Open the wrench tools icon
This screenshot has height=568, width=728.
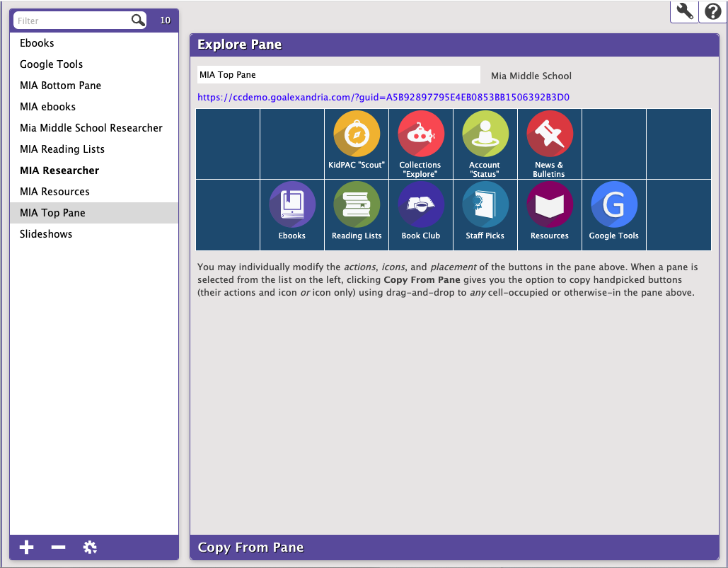pyautogui.click(x=684, y=11)
